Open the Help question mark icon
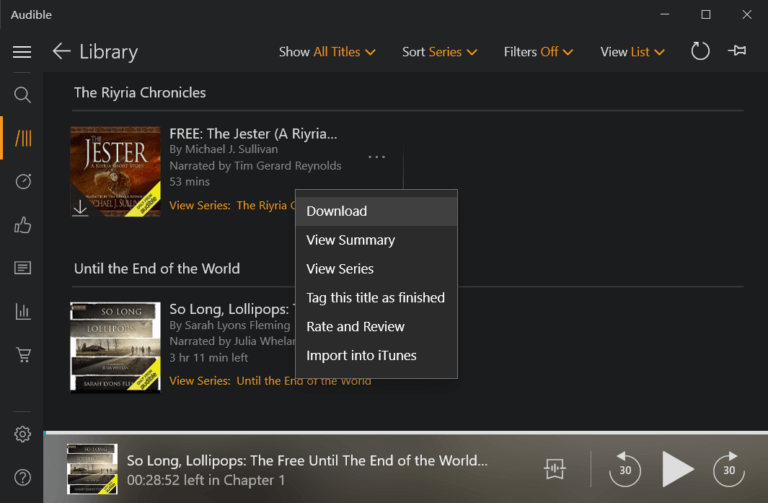The width and height of the screenshot is (768, 503). click(23, 477)
